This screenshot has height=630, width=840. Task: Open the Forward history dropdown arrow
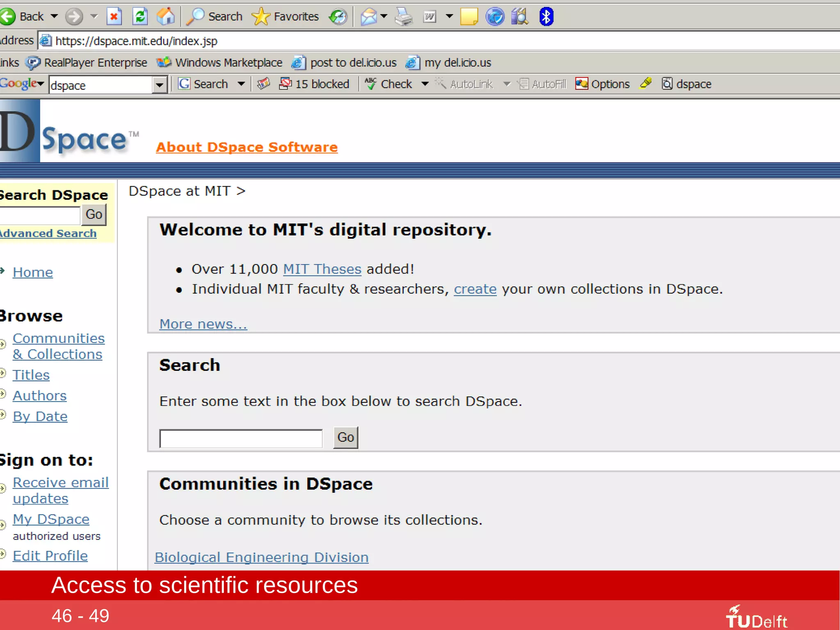click(94, 17)
